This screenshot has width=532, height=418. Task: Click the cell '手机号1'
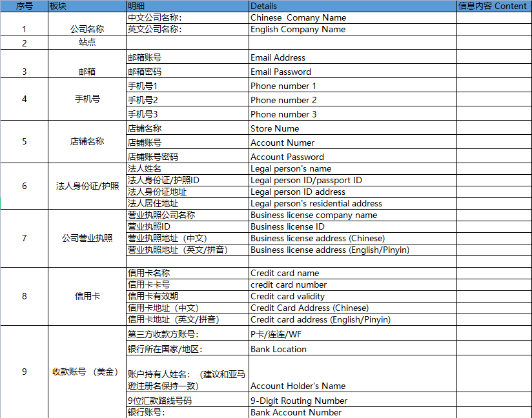(188, 85)
